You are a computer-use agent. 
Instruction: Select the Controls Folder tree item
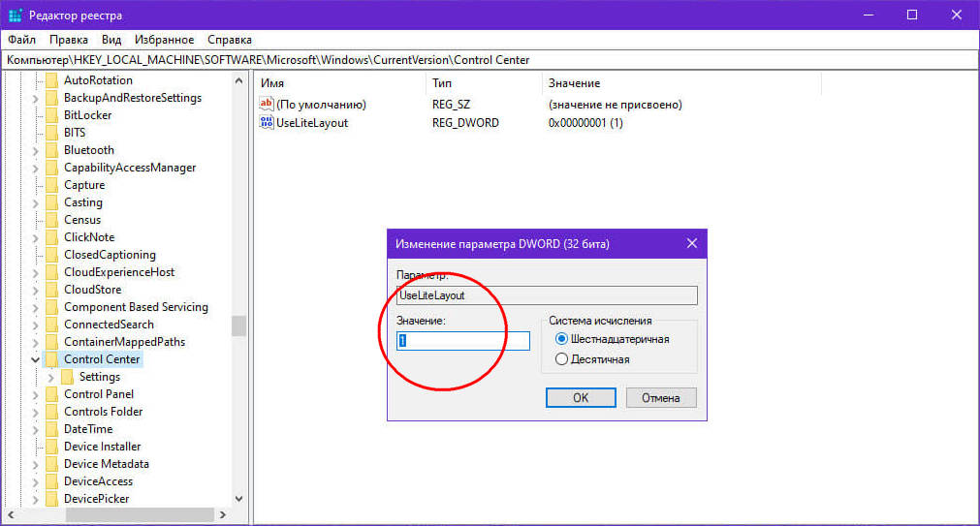click(x=103, y=412)
